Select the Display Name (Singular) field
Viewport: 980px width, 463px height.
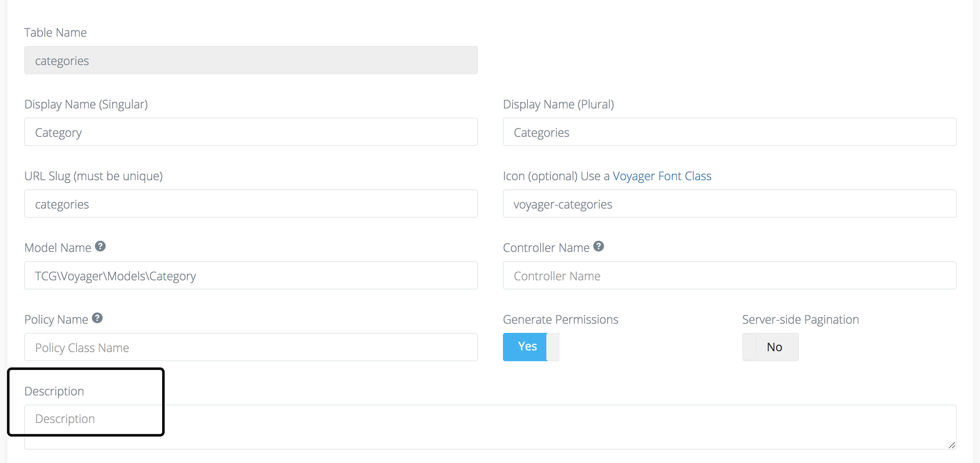point(250,132)
